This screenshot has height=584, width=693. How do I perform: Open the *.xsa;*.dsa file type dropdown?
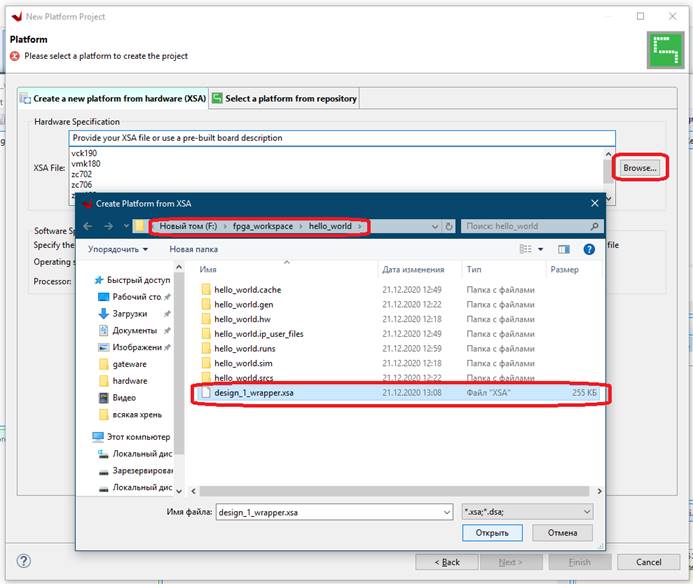[528, 511]
